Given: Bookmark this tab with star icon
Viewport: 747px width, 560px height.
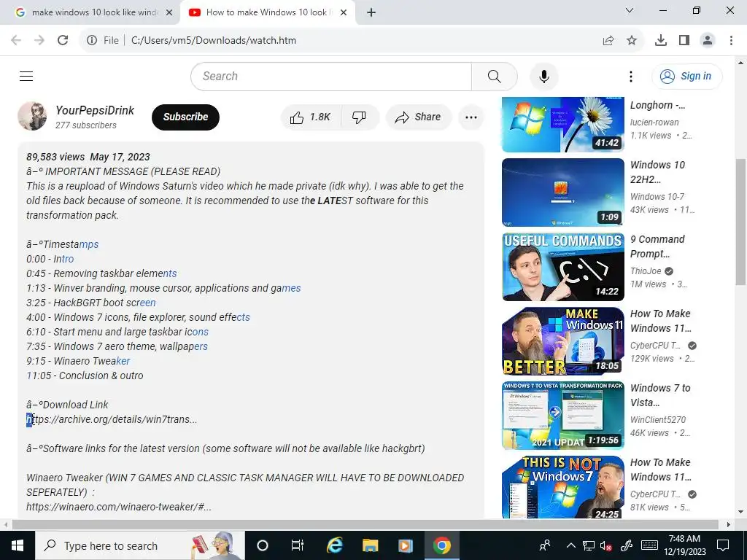Looking at the screenshot, I should pos(632,41).
